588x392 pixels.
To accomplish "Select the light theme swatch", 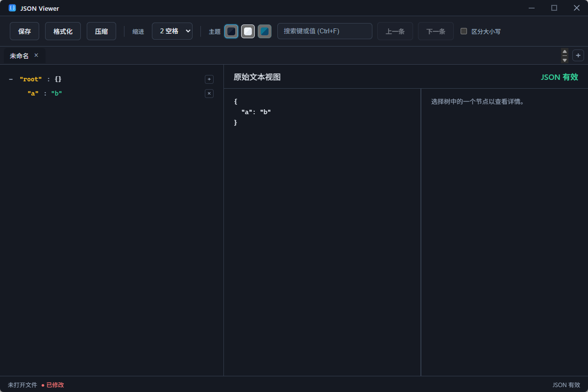I will [247, 31].
